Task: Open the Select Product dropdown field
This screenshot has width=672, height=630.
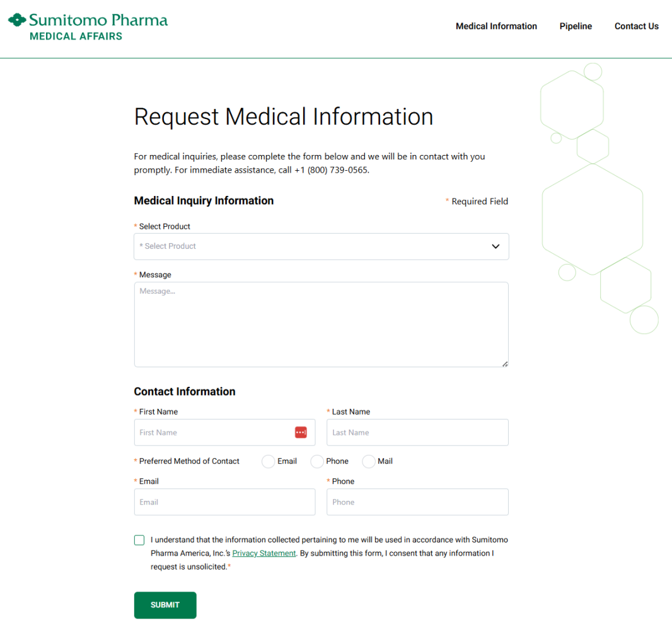Action: click(315, 246)
